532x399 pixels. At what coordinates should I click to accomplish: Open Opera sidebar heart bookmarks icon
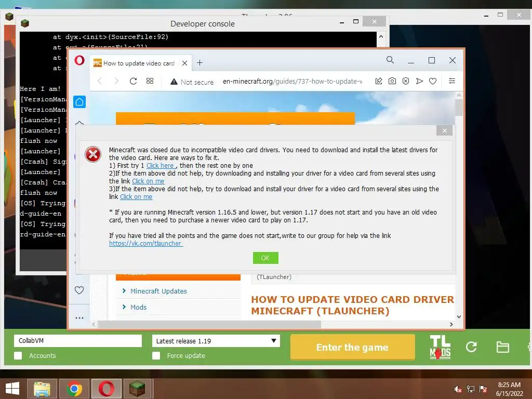(x=79, y=290)
